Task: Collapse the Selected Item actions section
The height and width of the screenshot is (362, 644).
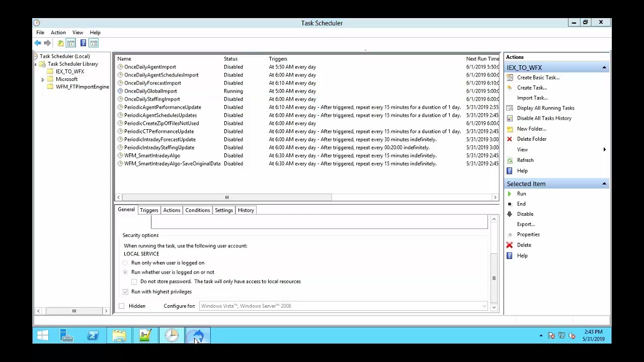Action: coord(604,184)
